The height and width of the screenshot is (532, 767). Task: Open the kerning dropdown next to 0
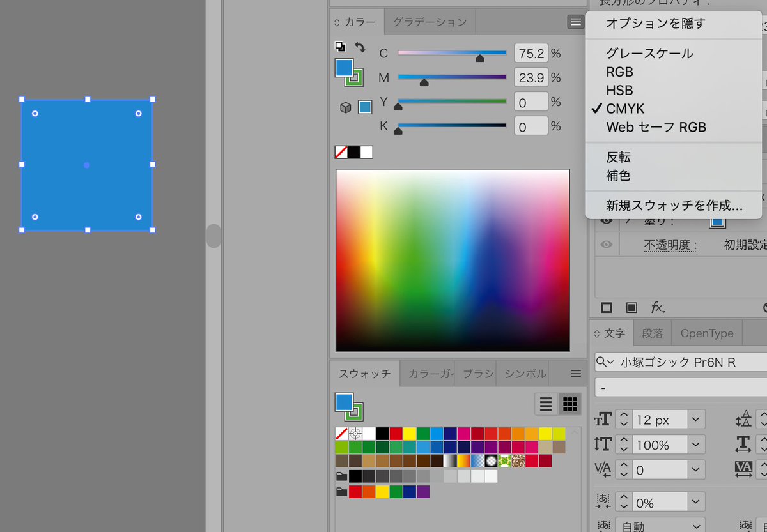pos(696,470)
